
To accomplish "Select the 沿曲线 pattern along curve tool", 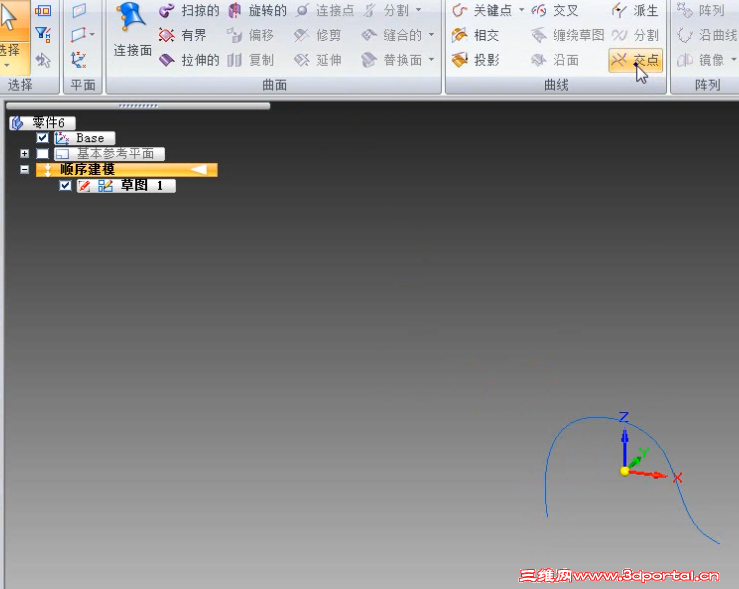I will coord(707,35).
